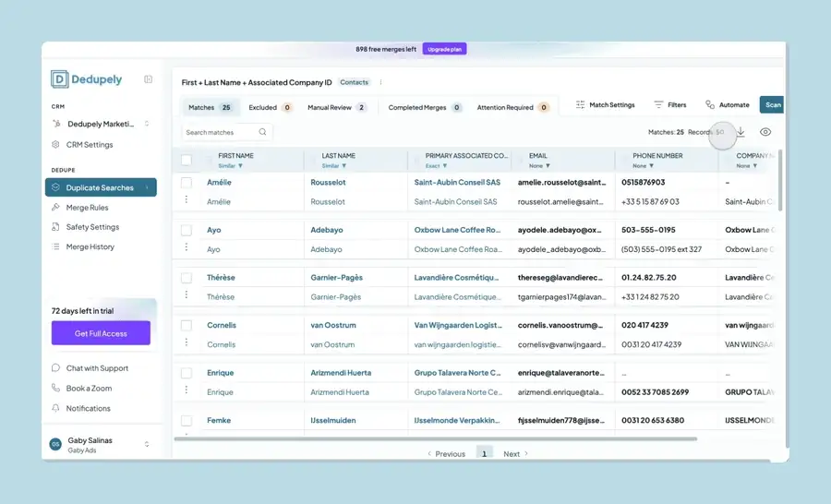Open row menu for Thérèse Garnier-Pagès

(x=186, y=294)
